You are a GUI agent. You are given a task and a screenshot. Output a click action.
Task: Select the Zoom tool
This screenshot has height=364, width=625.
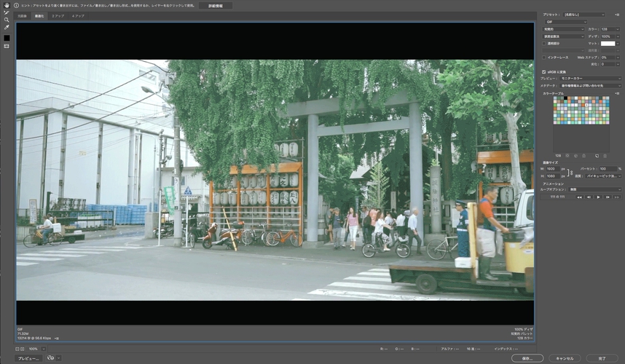click(7, 20)
